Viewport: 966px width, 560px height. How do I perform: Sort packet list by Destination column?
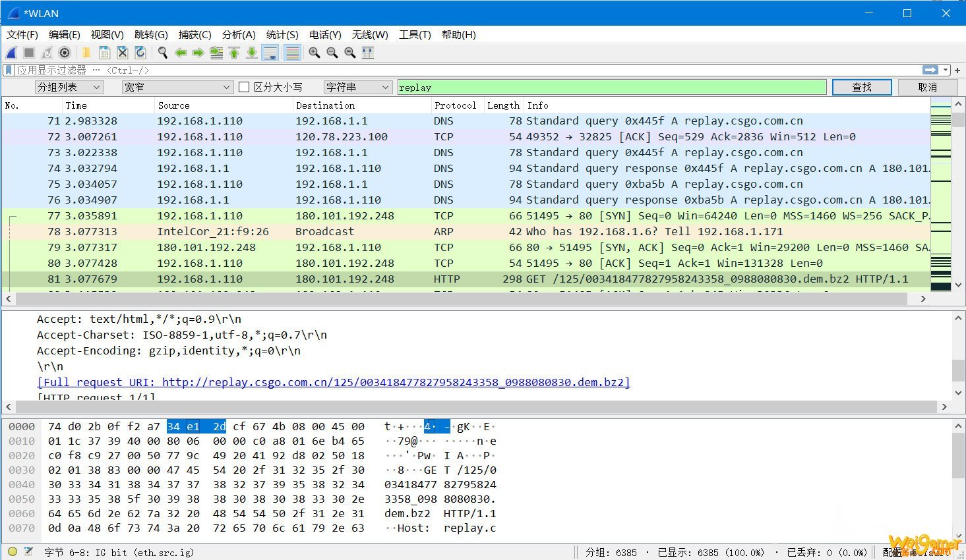coord(361,105)
